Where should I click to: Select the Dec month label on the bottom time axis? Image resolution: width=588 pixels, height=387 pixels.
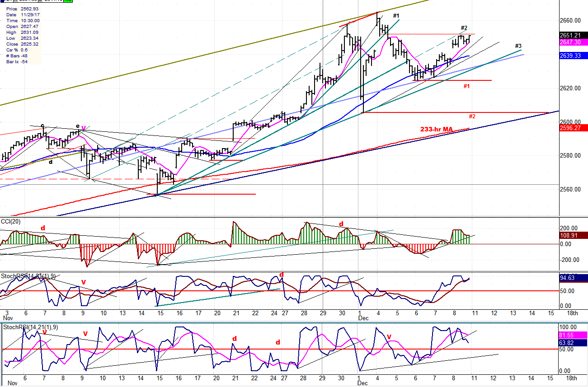click(x=363, y=383)
